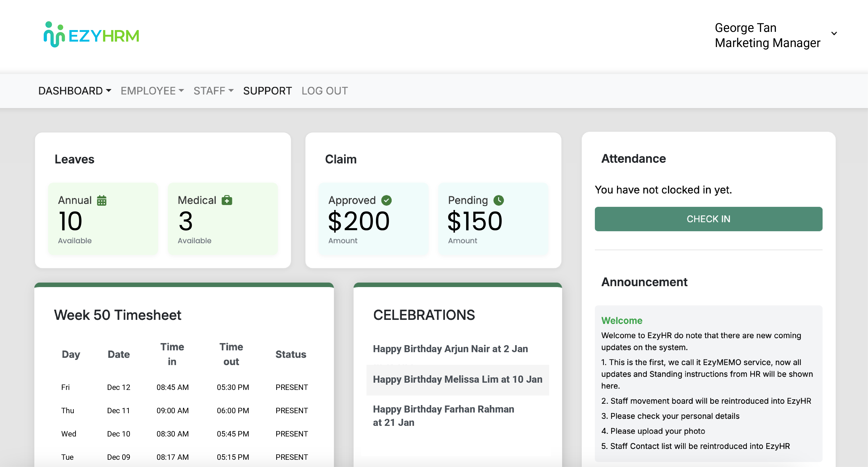The image size is (868, 467).
Task: Click the Status column header
Action: point(291,354)
